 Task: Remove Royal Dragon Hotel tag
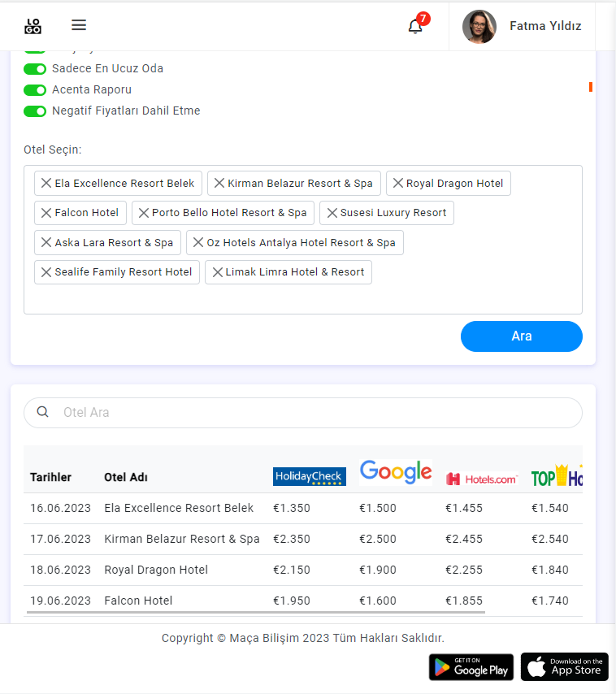(398, 184)
